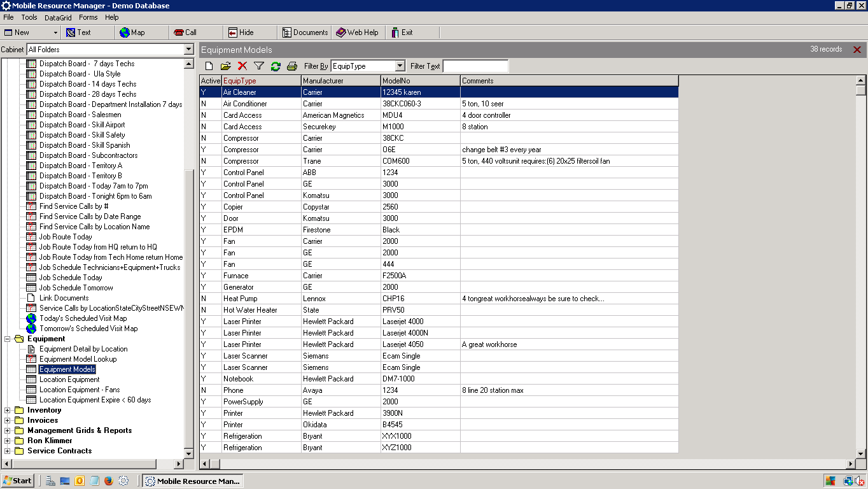Collapse the Equipment folder in tree
The height and width of the screenshot is (489, 868).
tap(8, 339)
